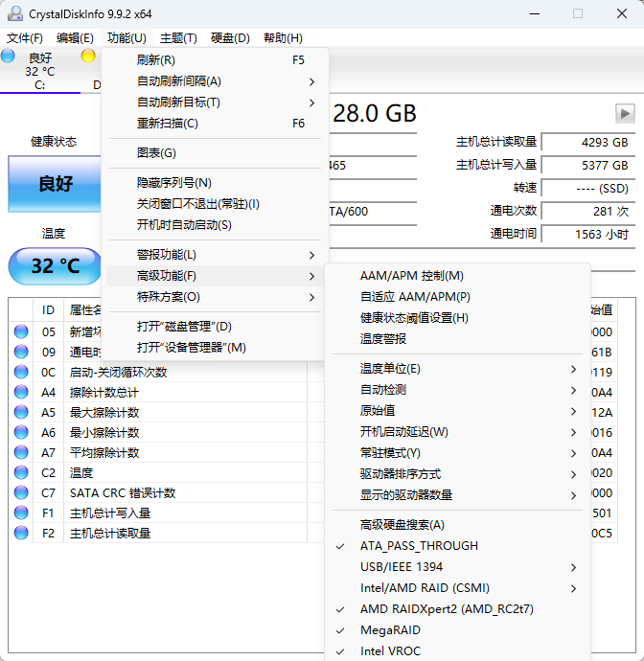Select 打开“磁盘管理”(D) menu item

(x=215, y=327)
